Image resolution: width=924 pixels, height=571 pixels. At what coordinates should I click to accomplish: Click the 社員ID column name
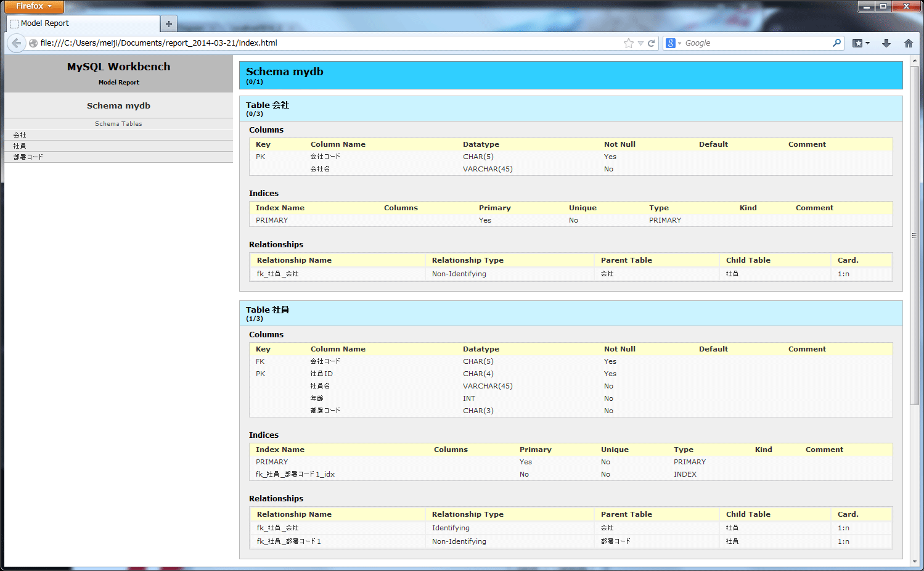tap(321, 374)
